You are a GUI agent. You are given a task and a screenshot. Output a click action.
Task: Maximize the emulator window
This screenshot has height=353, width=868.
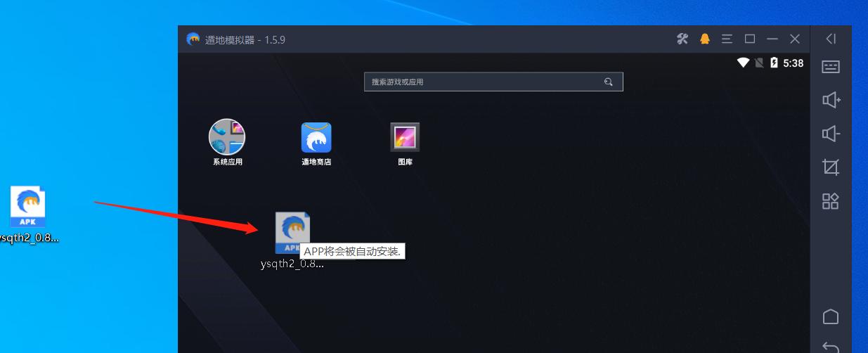click(750, 39)
